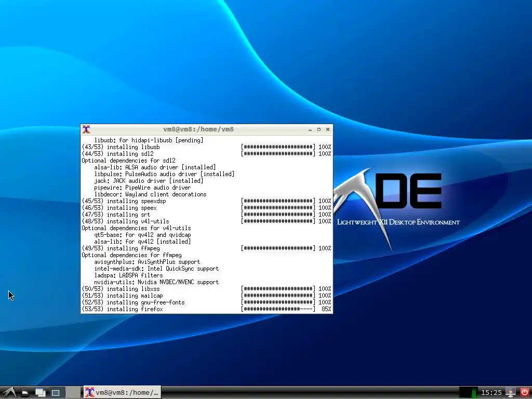The width and height of the screenshot is (532, 399).
Task: Click the xterm icon in the window title bar
Action: point(87,129)
